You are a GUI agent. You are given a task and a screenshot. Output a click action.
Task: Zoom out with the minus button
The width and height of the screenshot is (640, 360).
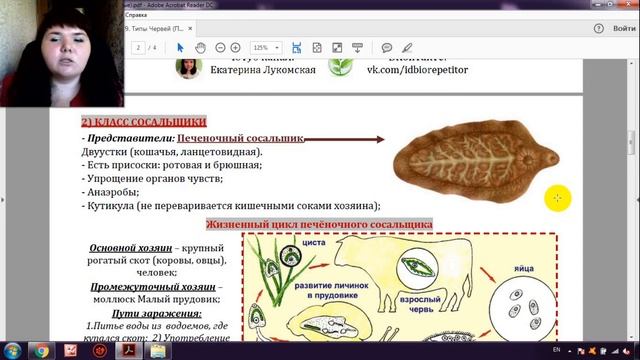[x=220, y=48]
